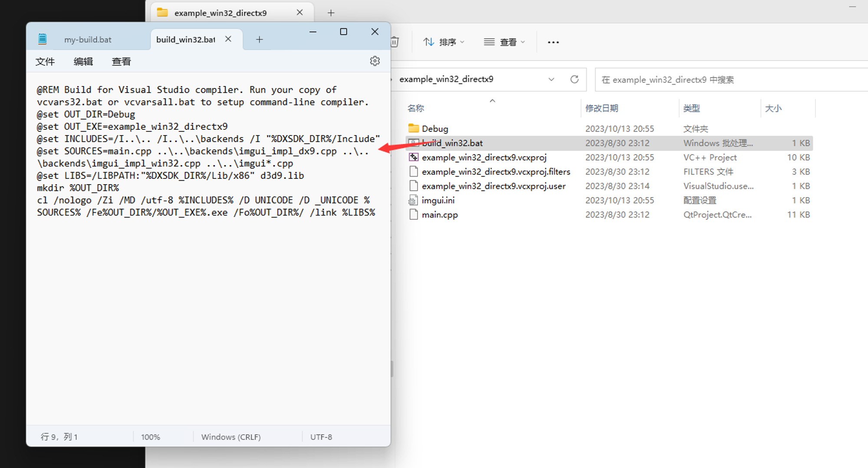Viewport: 868px width, 468px height.
Task: Click the Debug folder icon
Action: pos(413,128)
